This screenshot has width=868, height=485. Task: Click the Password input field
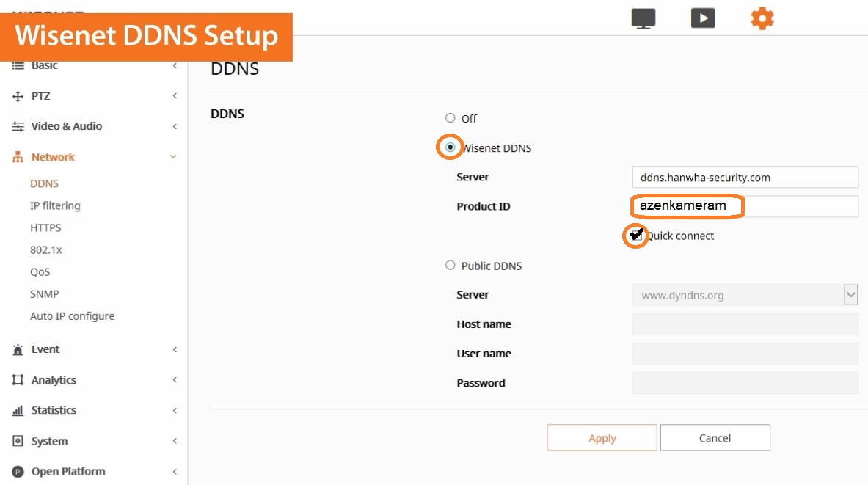[745, 382]
